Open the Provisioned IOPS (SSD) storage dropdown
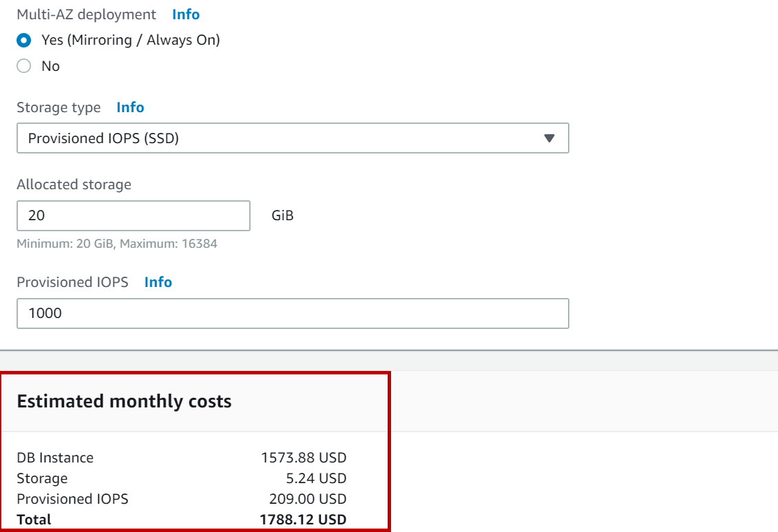Viewport: 778px width, 532px height. pyautogui.click(x=292, y=138)
